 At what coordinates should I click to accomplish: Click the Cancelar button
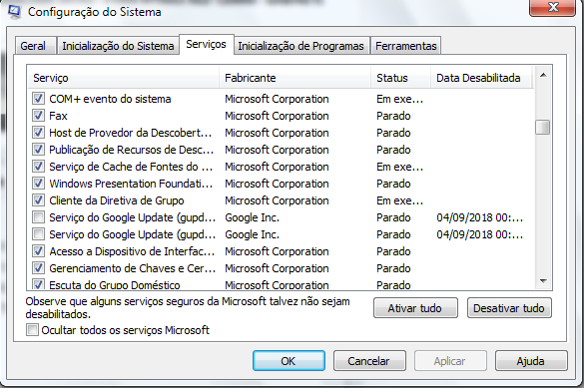pos(369,361)
